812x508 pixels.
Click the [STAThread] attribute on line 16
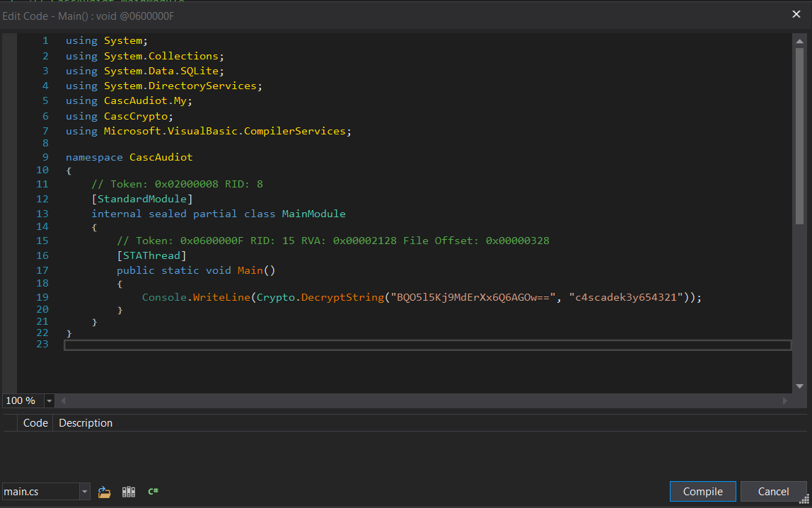(151, 255)
